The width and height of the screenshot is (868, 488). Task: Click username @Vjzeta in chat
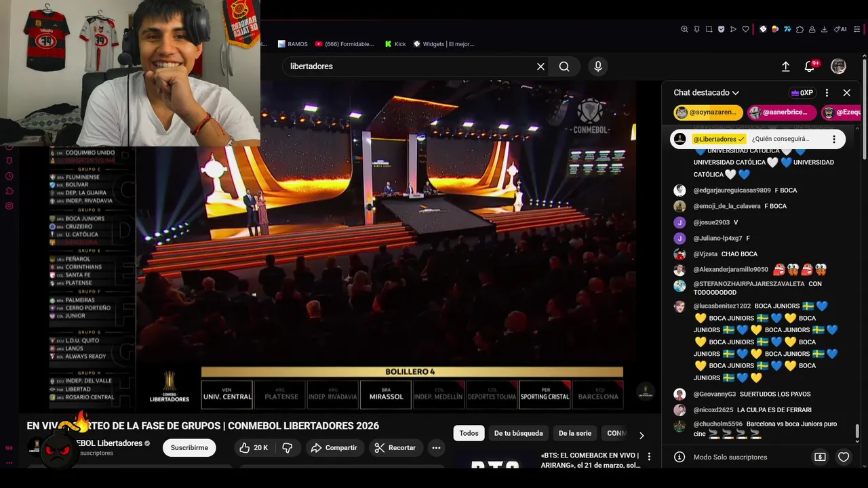click(705, 254)
